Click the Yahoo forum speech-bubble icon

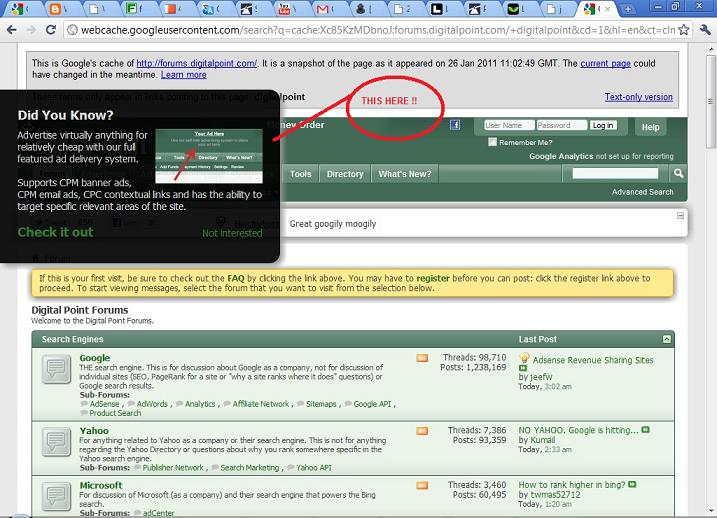point(56,442)
